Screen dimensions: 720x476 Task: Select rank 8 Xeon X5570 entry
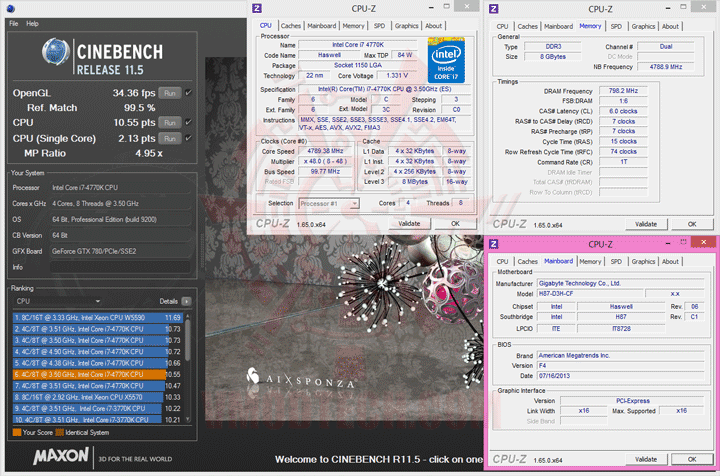coord(98,397)
